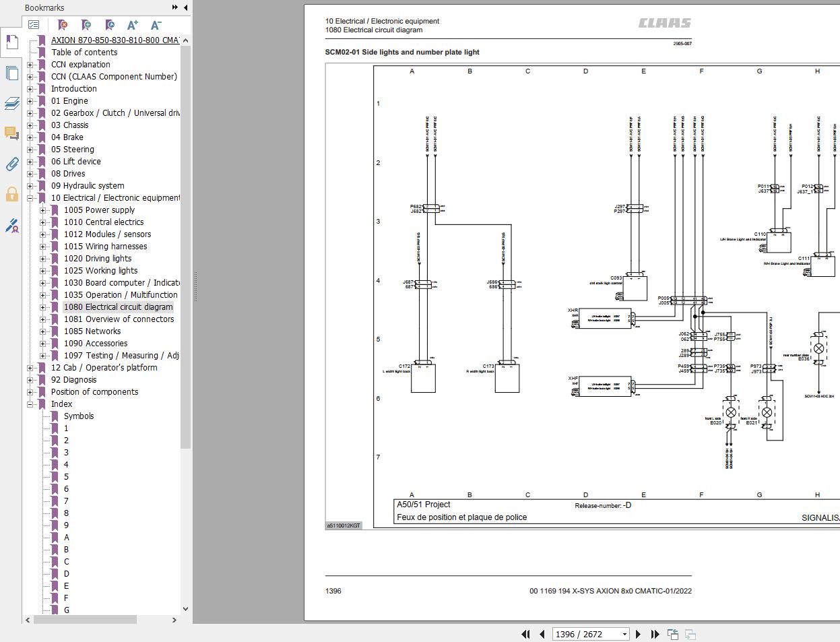Open 1020 Driving lights bookmark
Viewport: 840px width, 642px height.
(98, 259)
